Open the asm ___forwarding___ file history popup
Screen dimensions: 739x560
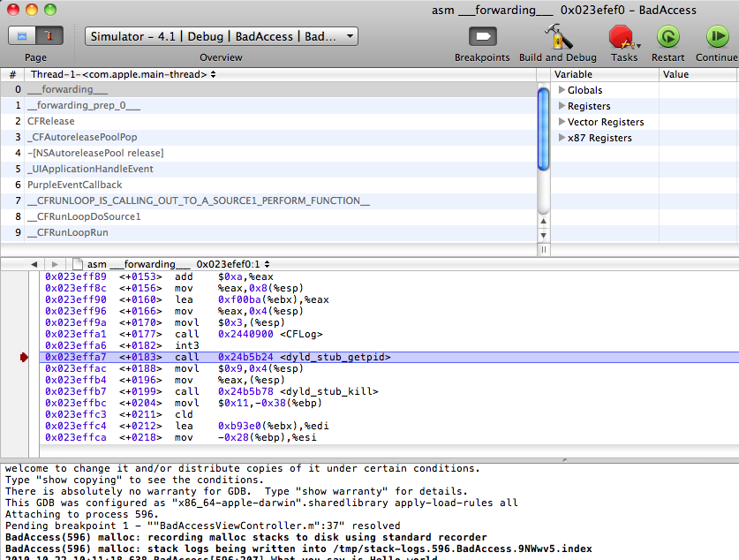pyautogui.click(x=178, y=264)
